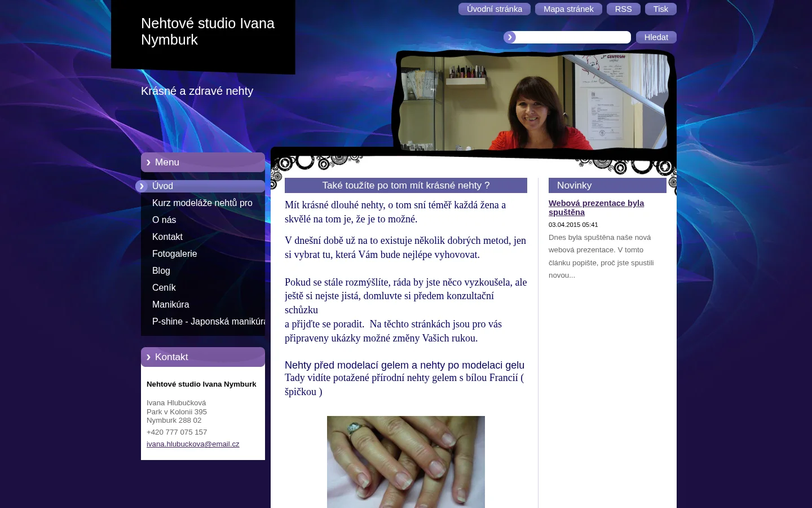Open the Fotogalerie page
The image size is (812, 508).
(x=203, y=254)
